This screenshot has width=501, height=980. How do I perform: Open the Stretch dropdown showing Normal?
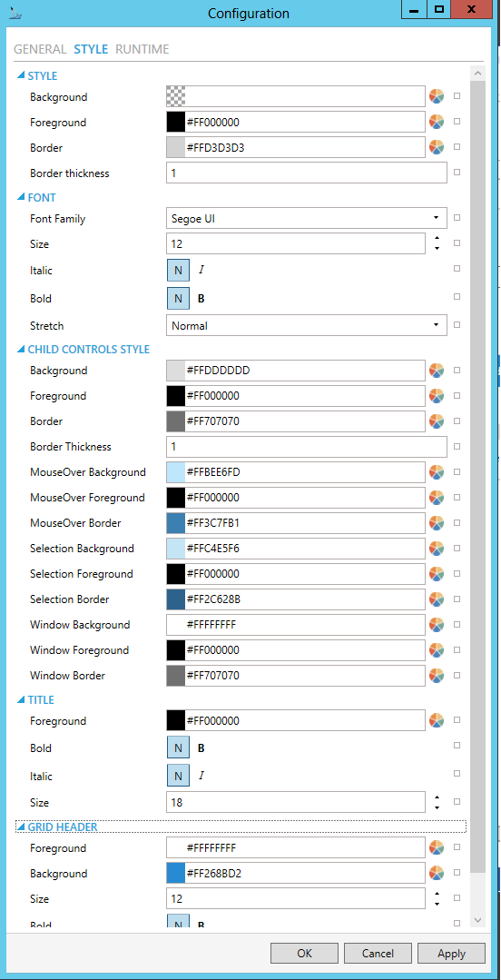[x=307, y=326]
